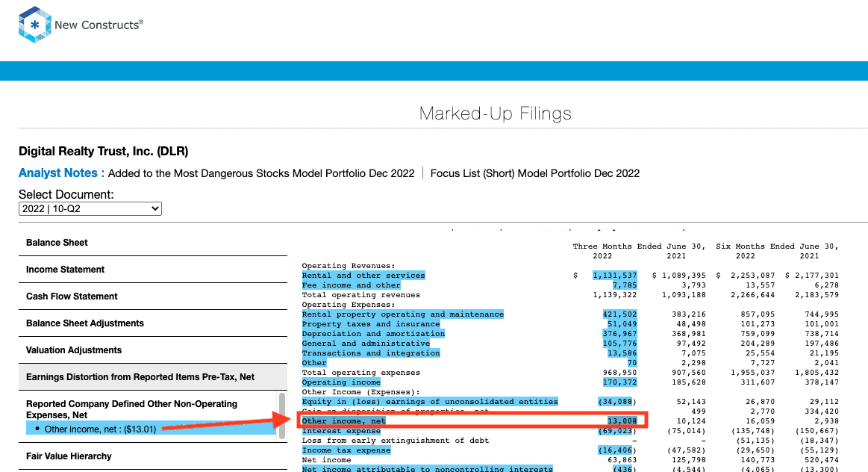
Task: Click the net income value "63,863"
Action: point(622,460)
